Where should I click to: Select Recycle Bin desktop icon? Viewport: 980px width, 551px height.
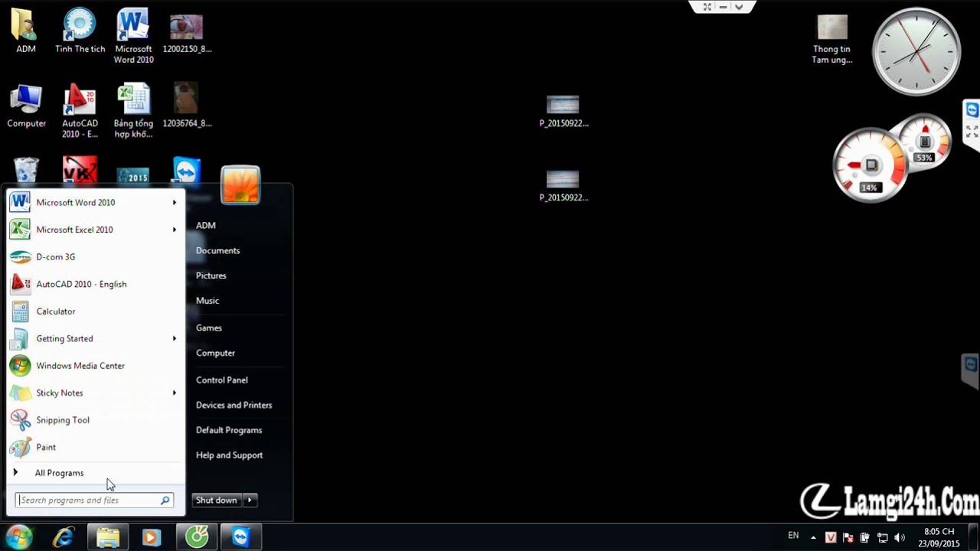(x=26, y=171)
